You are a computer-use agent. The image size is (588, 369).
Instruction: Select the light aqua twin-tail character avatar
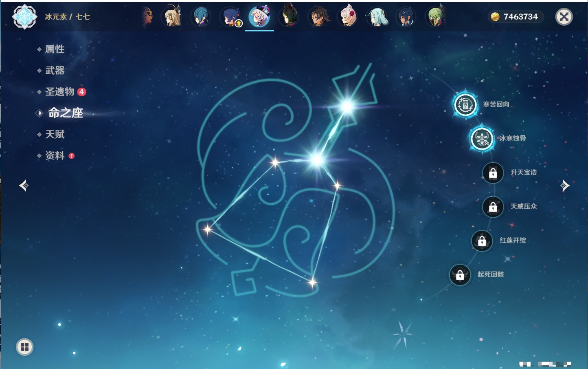[x=377, y=17]
